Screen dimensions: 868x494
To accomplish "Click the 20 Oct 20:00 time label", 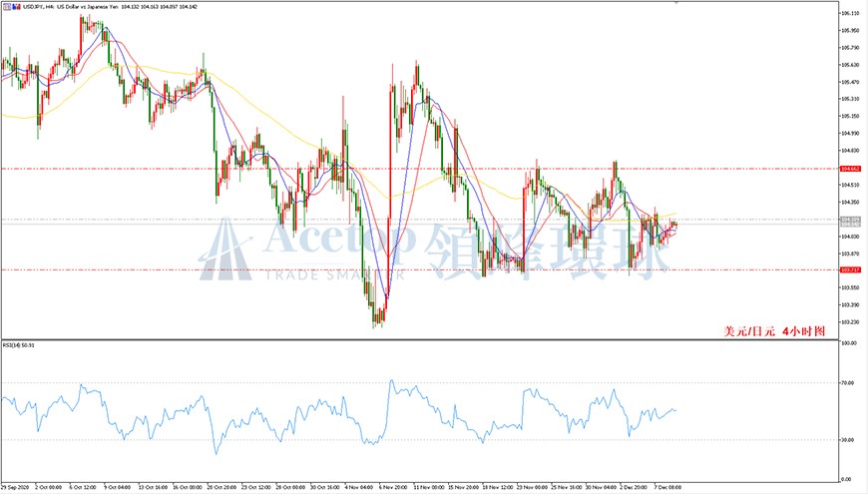I will [221, 487].
